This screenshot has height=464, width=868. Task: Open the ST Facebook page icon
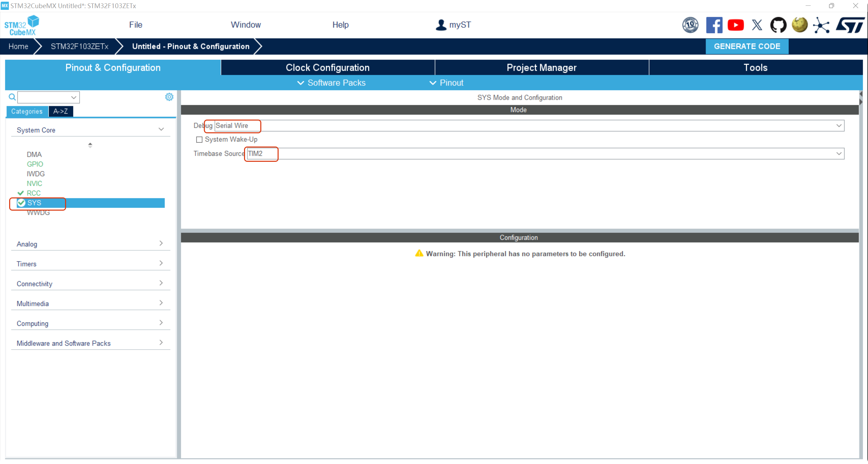point(714,25)
